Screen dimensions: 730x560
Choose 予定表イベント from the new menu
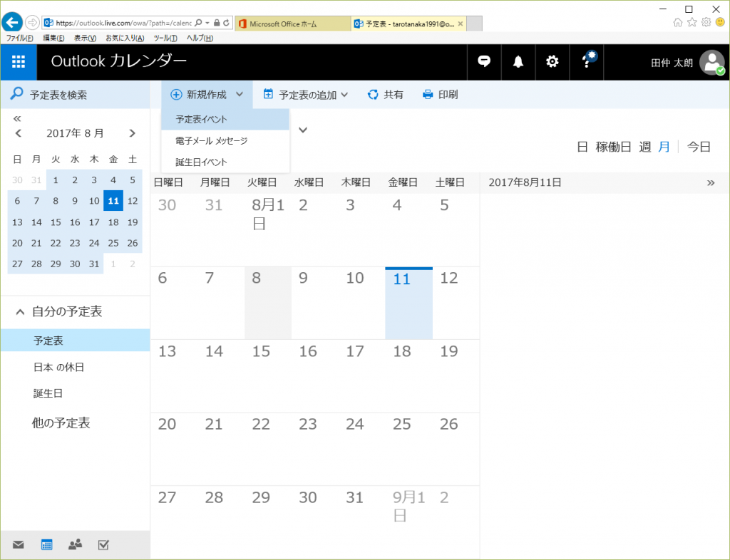[225, 120]
